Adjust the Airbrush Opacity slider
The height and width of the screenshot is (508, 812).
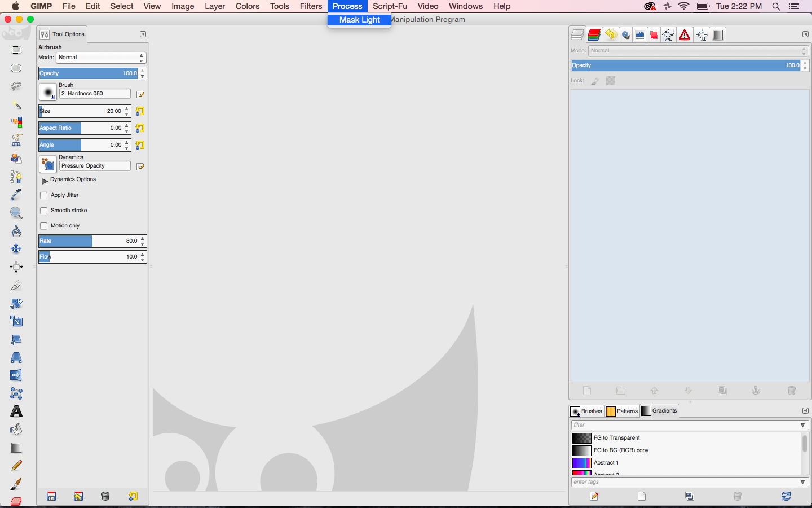tap(92, 73)
